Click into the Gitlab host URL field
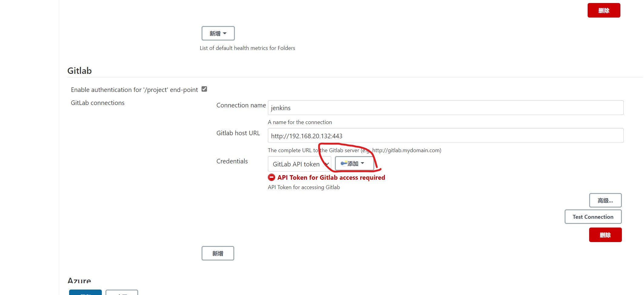Viewport: 644px width, 295px height. (445, 136)
